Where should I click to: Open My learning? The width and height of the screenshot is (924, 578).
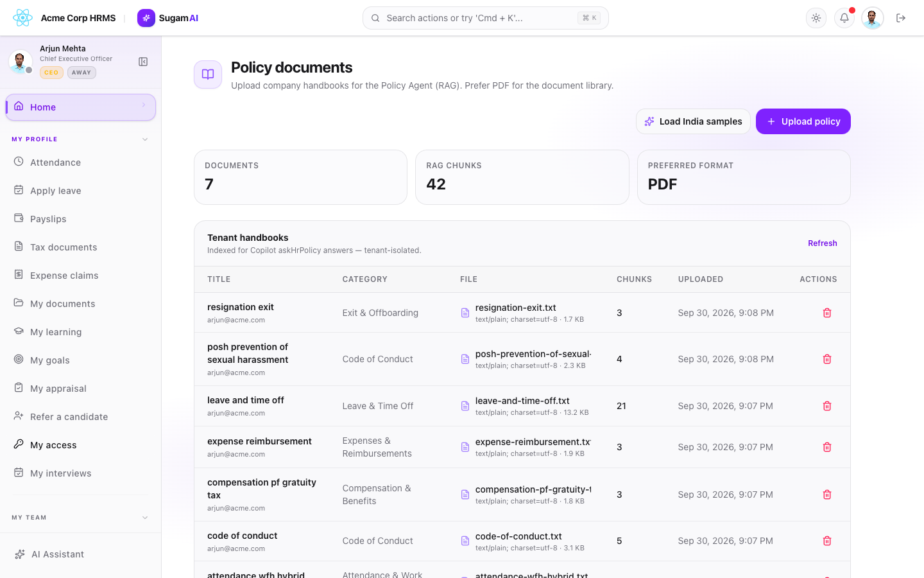[81, 332]
